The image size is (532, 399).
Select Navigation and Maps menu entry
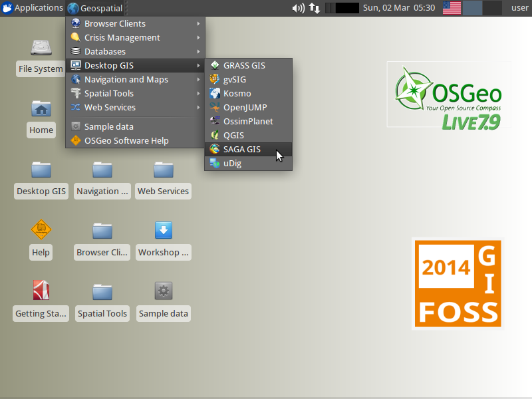pos(136,79)
